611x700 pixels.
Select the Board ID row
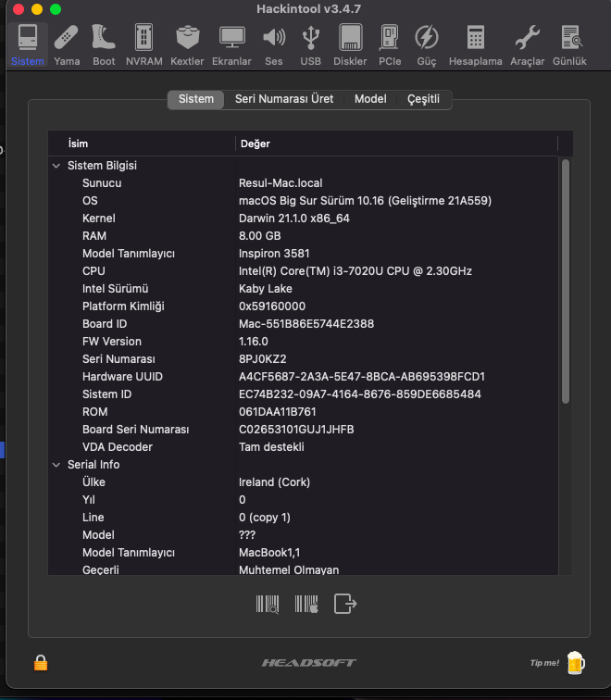[x=304, y=324]
